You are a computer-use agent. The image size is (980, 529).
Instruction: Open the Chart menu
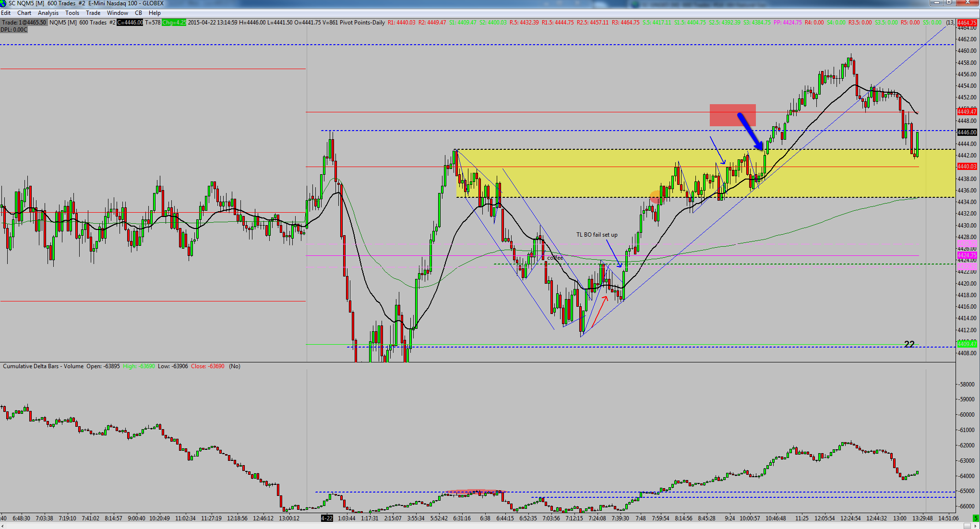pos(24,13)
